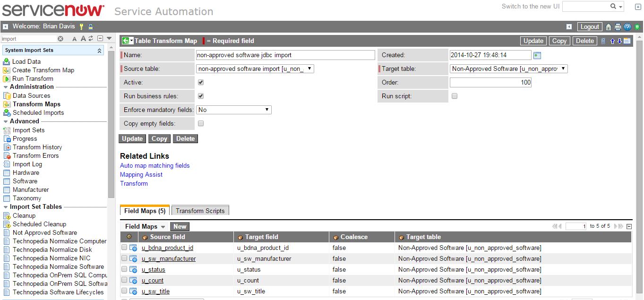Click the Auto map matching fields link
644x300 pixels.
click(x=155, y=165)
